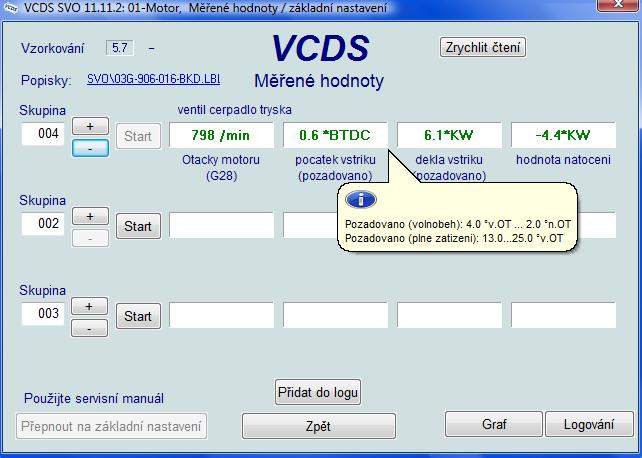
Task: Click the VCDS title bar application icon
Action: (x=10, y=9)
